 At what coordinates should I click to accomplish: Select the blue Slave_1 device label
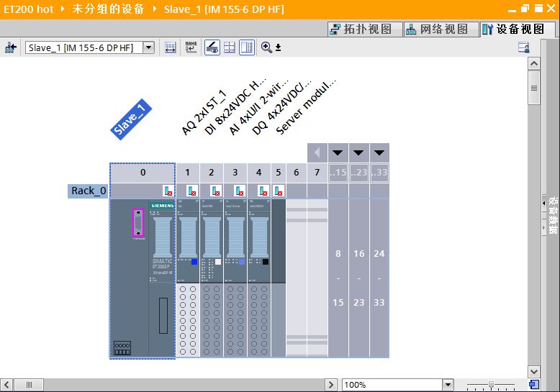[x=131, y=119]
